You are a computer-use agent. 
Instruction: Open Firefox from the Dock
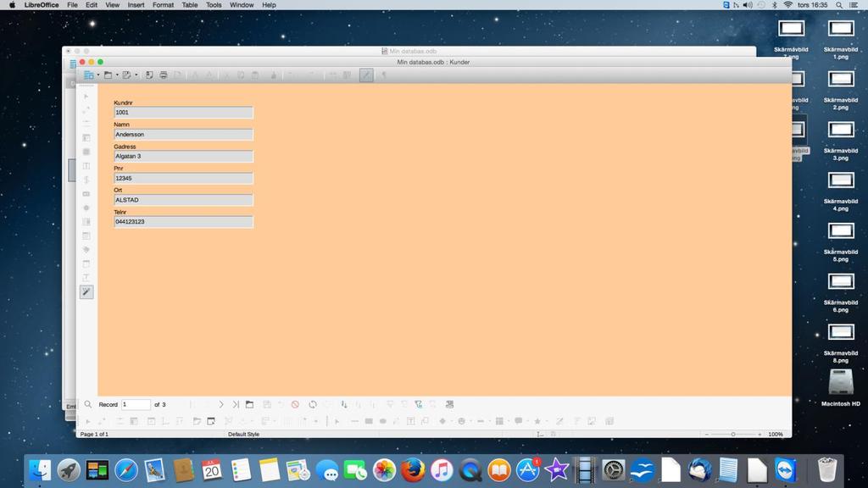tap(413, 470)
